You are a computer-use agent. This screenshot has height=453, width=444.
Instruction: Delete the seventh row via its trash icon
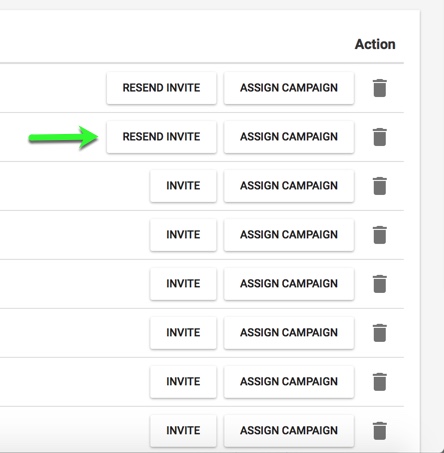point(380,382)
